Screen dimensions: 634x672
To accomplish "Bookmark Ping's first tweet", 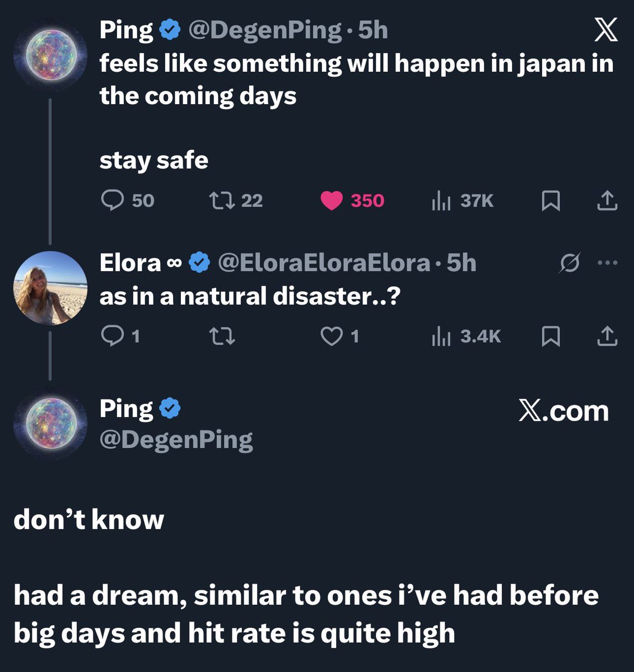I will pyautogui.click(x=551, y=201).
